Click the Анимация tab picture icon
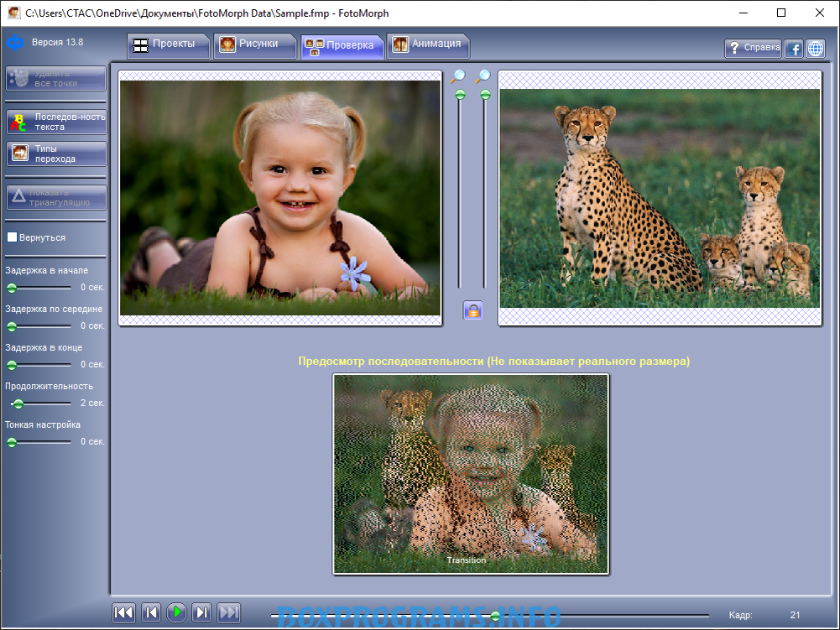This screenshot has width=840, height=630. tap(400, 44)
